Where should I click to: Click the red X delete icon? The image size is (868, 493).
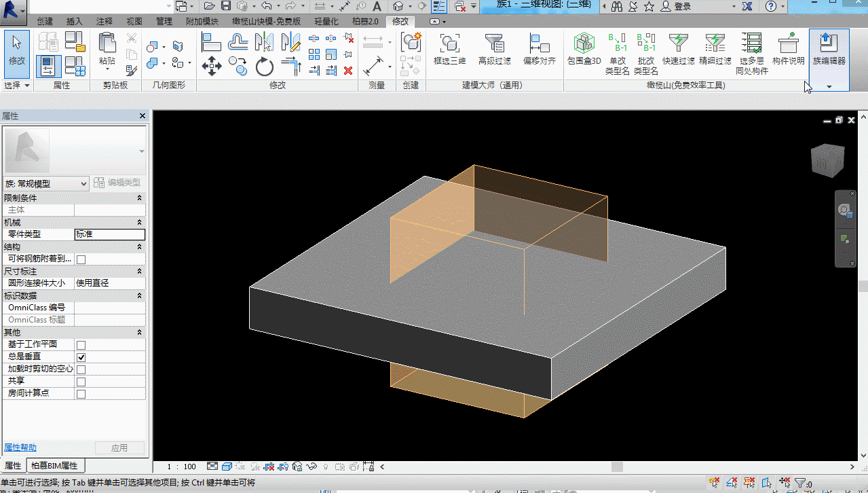click(x=348, y=70)
